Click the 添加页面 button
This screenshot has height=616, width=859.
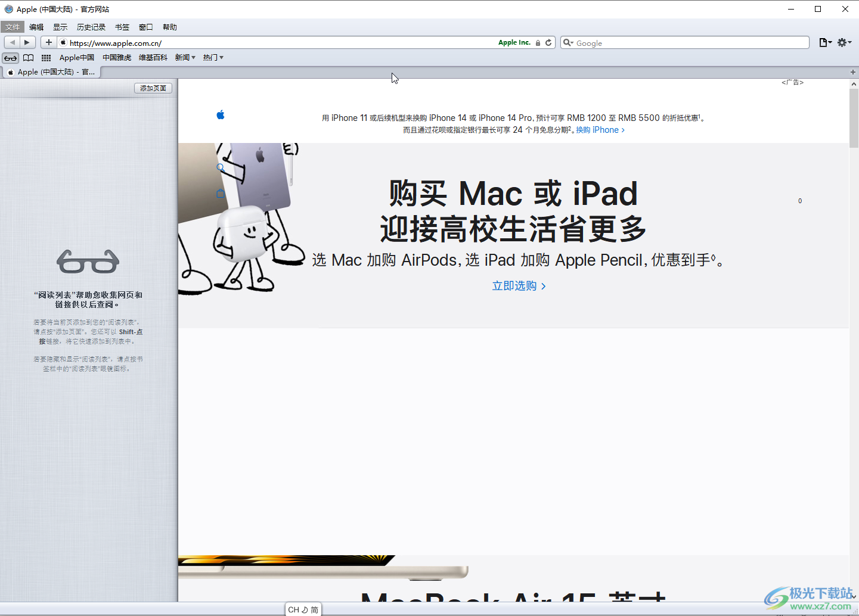point(153,88)
